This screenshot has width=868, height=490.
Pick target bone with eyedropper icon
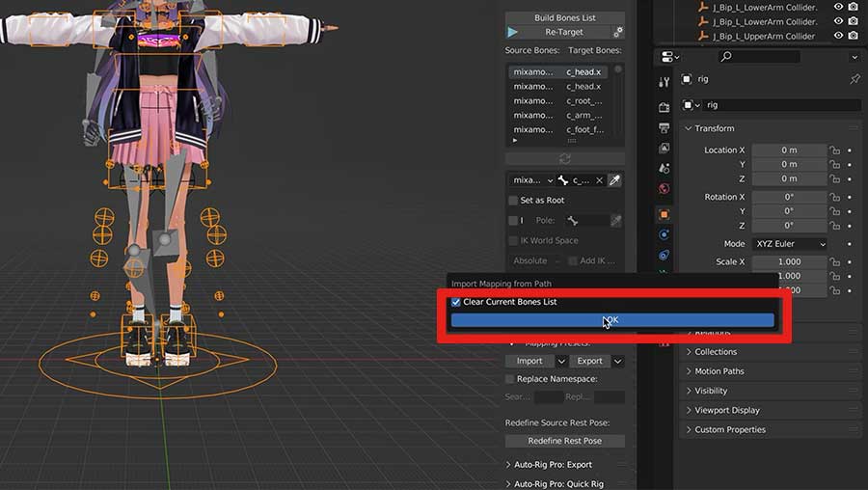point(614,180)
